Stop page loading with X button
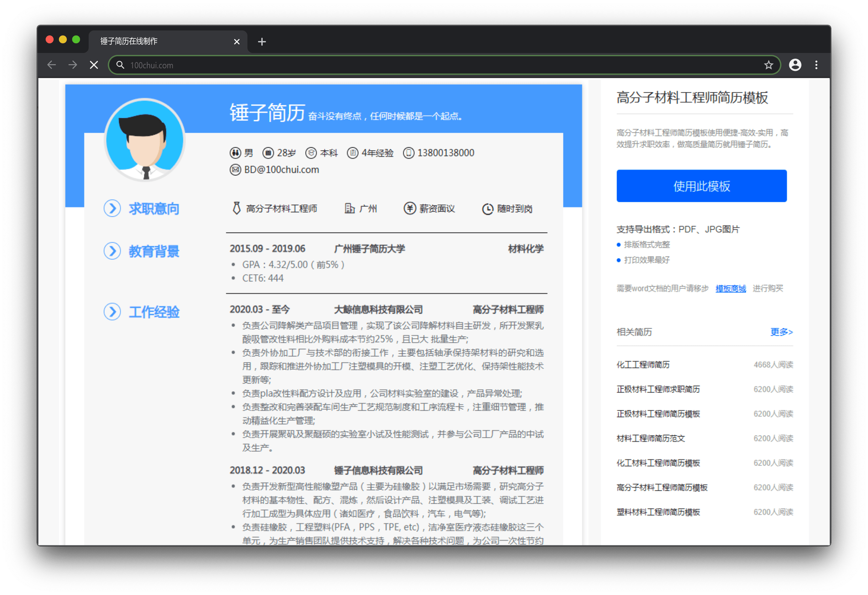 point(94,65)
